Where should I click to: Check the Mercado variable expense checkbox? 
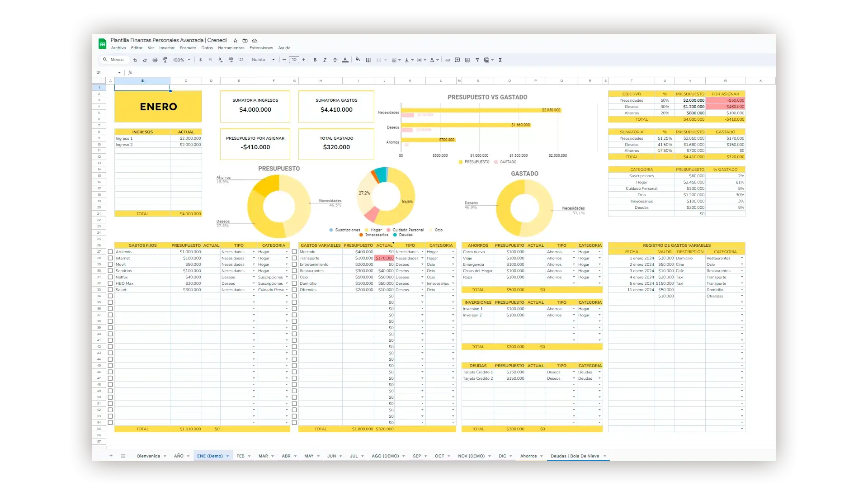click(294, 252)
